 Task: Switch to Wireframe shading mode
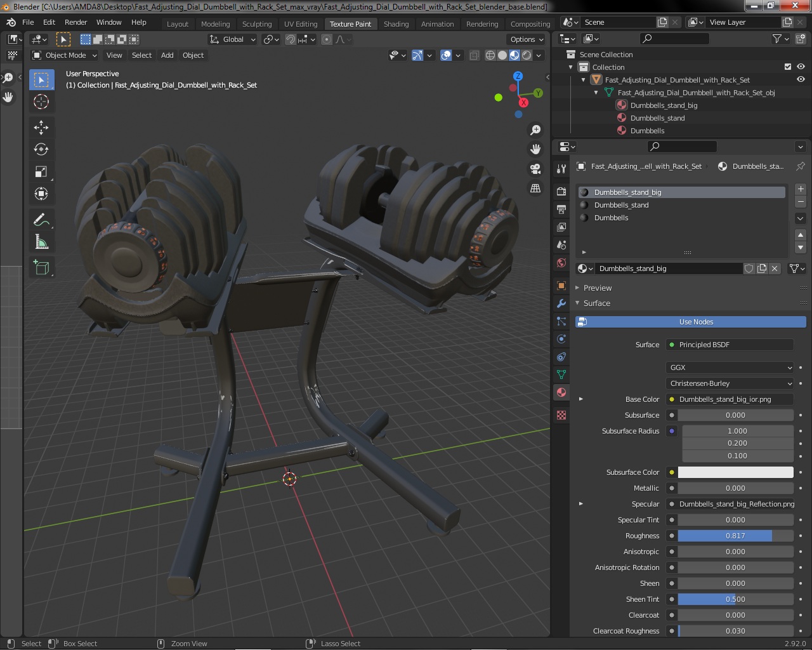(x=490, y=55)
